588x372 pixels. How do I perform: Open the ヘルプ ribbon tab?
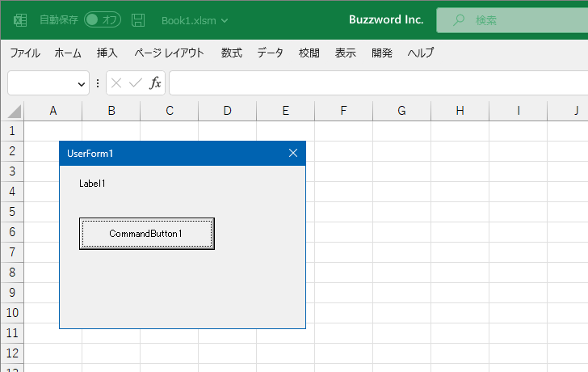click(421, 53)
